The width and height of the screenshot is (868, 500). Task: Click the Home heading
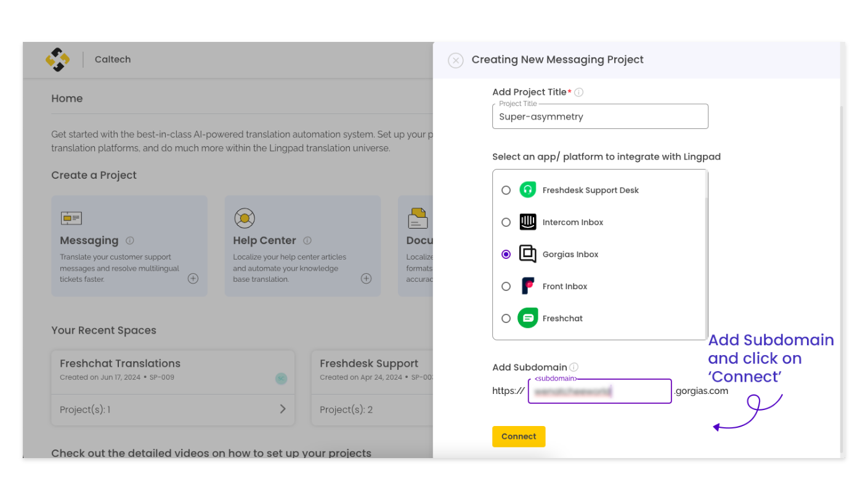coord(67,99)
